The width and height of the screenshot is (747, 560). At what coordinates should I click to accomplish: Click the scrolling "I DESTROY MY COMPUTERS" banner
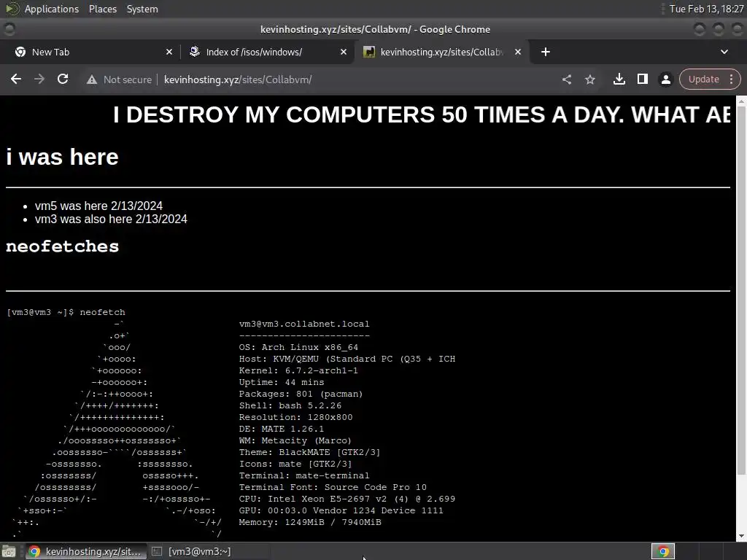coord(421,114)
